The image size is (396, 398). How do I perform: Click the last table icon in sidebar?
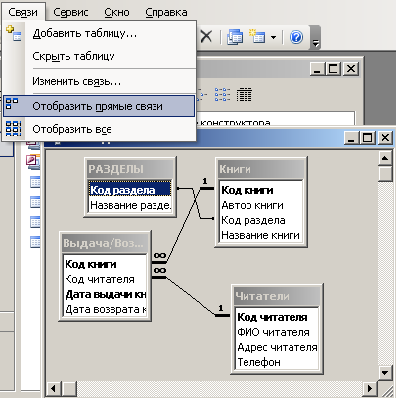click(x=35, y=242)
